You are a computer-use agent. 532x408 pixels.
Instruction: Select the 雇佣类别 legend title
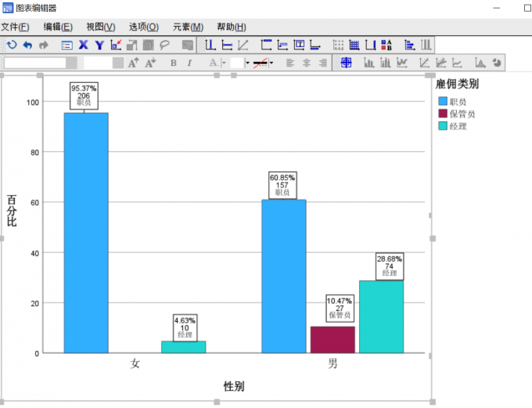click(x=457, y=84)
